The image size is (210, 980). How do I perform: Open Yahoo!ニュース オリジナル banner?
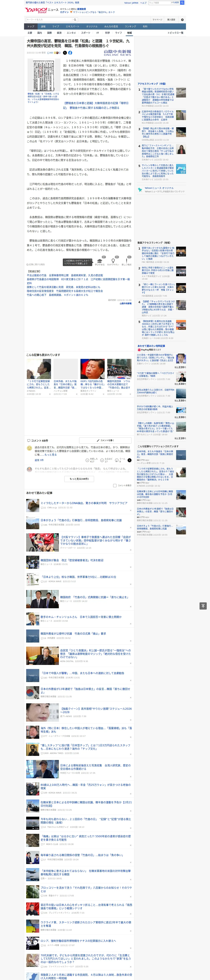(161, 189)
